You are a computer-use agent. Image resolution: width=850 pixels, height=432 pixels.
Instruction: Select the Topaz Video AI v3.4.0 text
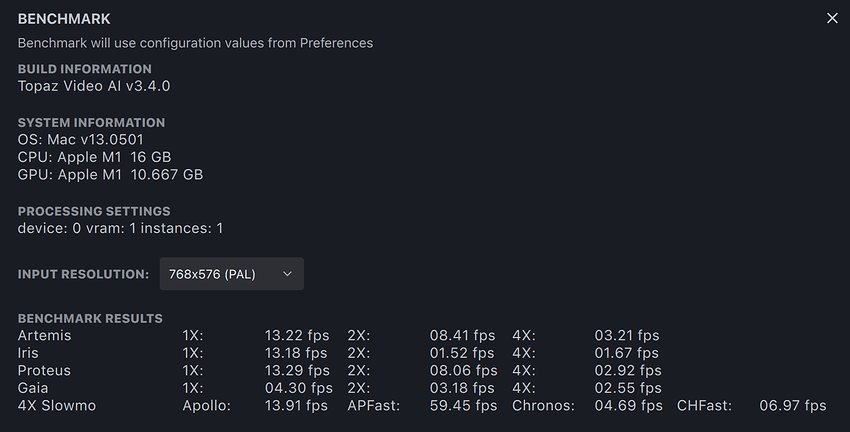click(94, 86)
